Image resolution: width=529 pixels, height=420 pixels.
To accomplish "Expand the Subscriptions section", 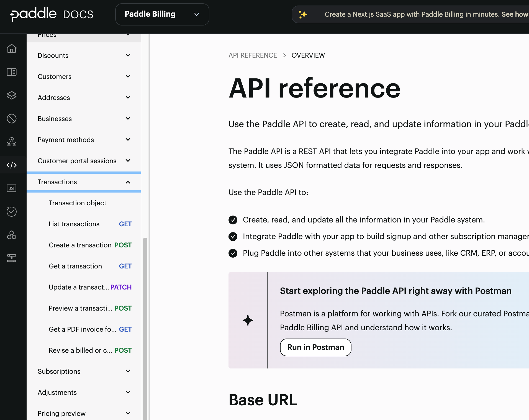I will [84, 371].
